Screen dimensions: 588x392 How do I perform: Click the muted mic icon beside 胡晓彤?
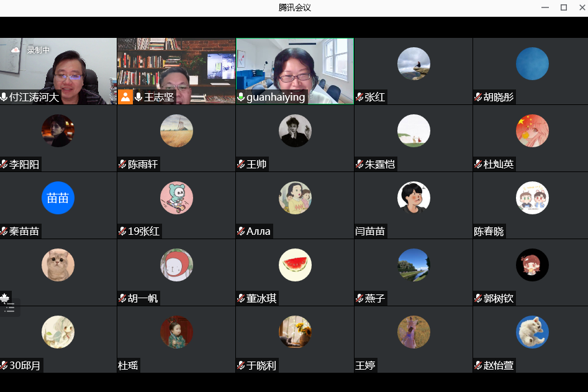tap(478, 97)
